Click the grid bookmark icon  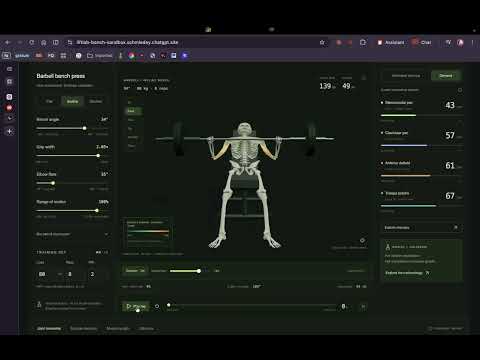coord(63,55)
